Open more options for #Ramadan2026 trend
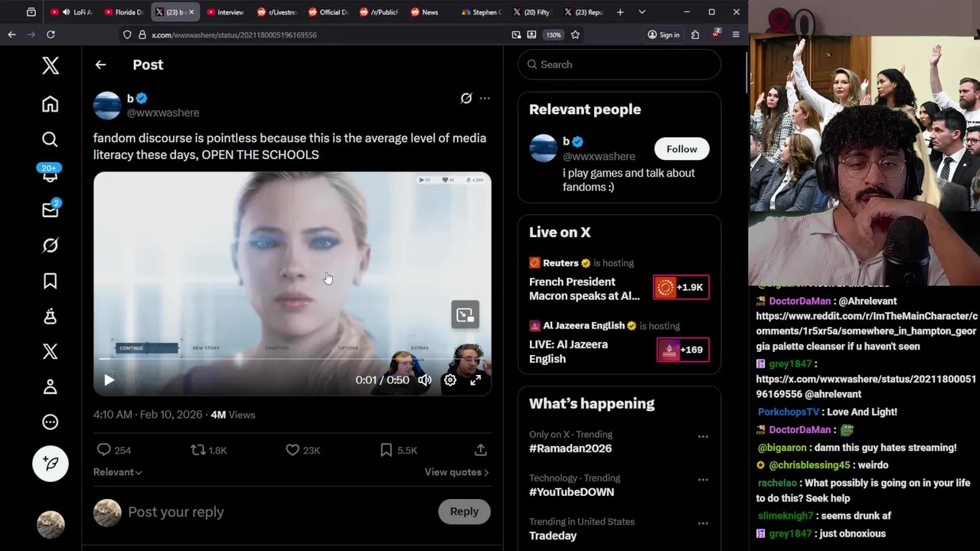This screenshot has height=551, width=980. 703,436
